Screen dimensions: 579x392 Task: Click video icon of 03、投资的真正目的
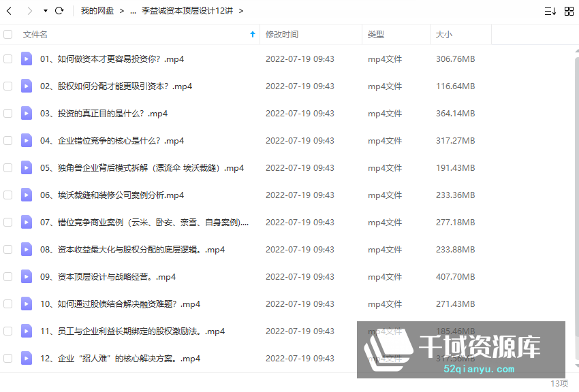tap(26, 113)
